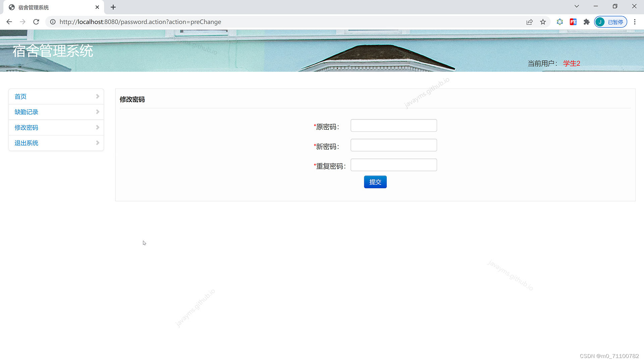This screenshot has width=644, height=362.
Task: Submit form with 提交 button
Action: click(375, 182)
